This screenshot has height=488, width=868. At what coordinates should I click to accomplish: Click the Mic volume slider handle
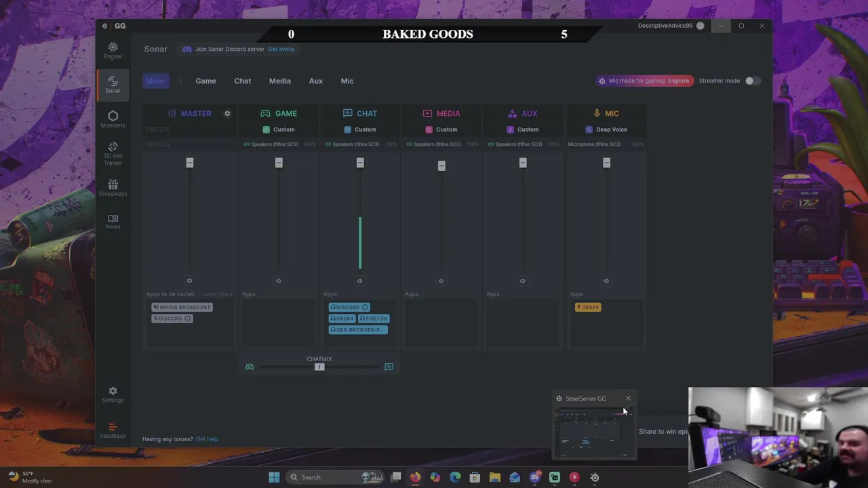[x=606, y=163]
